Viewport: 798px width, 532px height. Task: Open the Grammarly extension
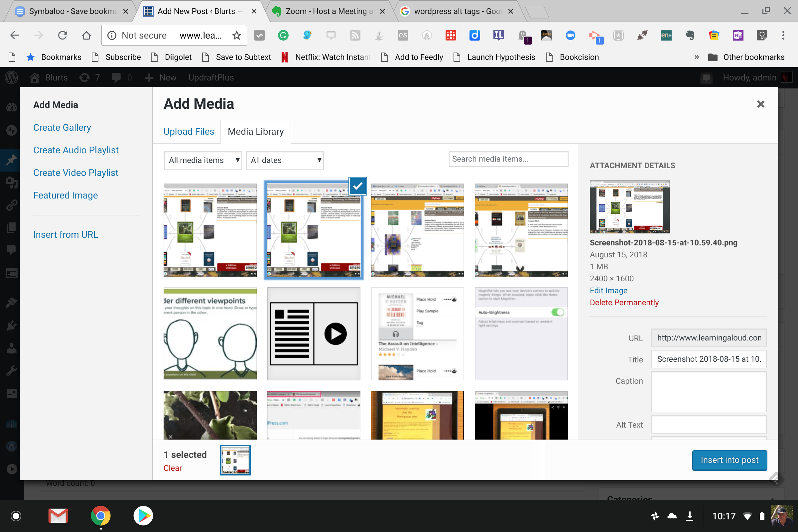coord(283,35)
